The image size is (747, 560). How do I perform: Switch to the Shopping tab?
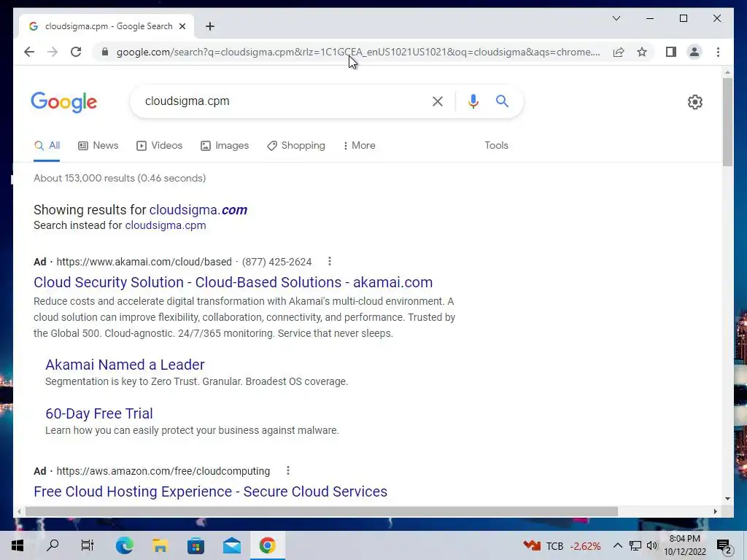[296, 146]
